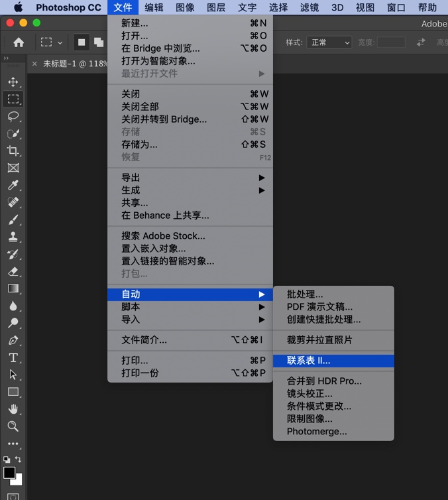Expand the 导出 export submenu
This screenshot has width=448, height=500.
coord(191,178)
